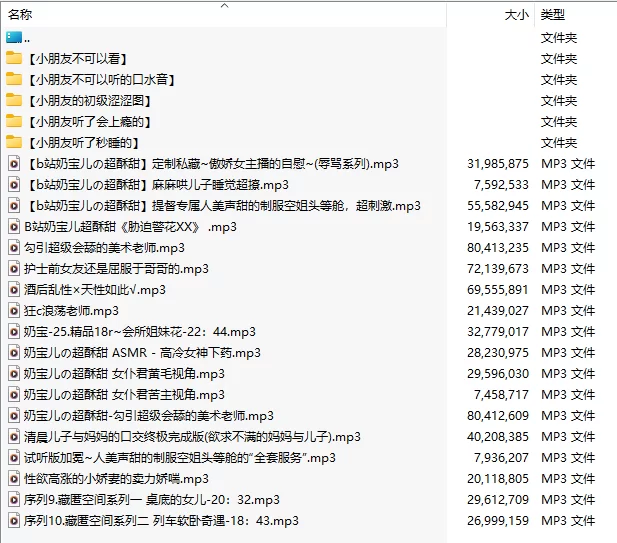Screen dimensions: 617x543
Task: Click the 文件夹 type cell in the ".." row
Action: click(x=559, y=38)
